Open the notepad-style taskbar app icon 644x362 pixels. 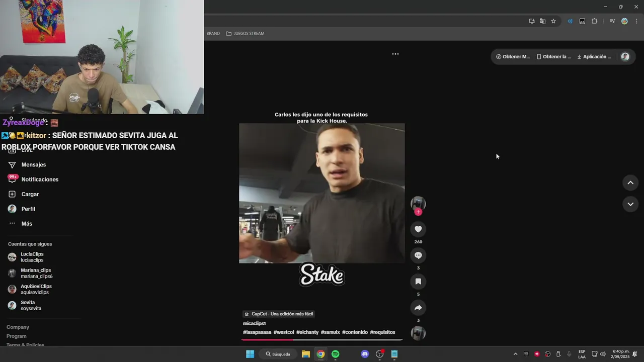[x=394, y=354]
